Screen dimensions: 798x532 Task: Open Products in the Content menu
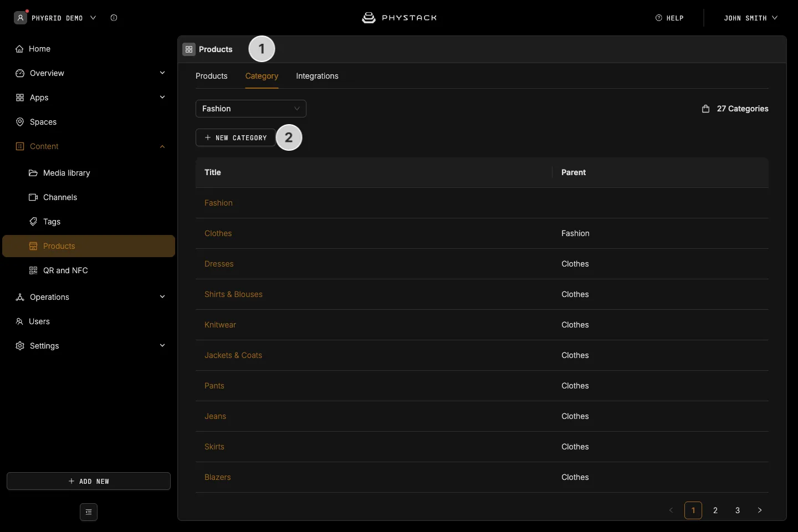pyautogui.click(x=89, y=246)
